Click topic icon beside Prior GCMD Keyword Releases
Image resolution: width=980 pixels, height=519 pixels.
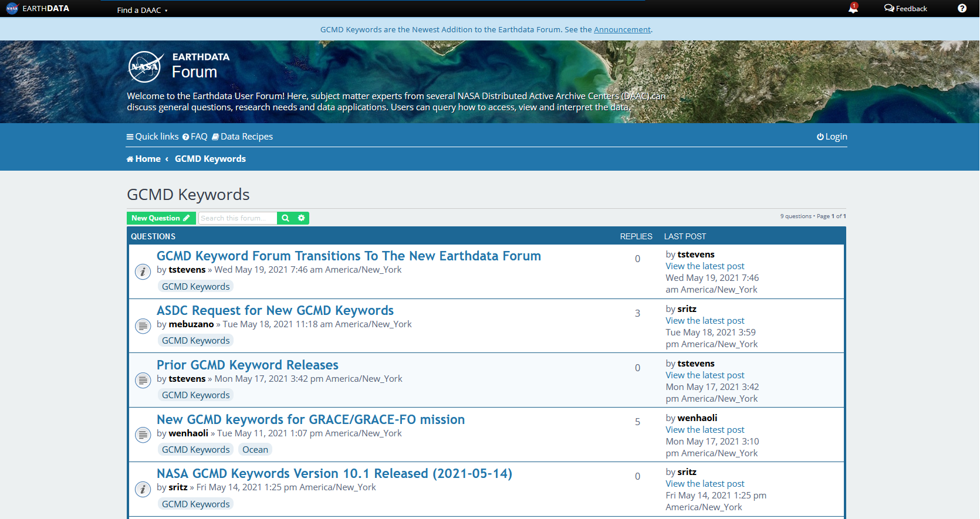(143, 381)
